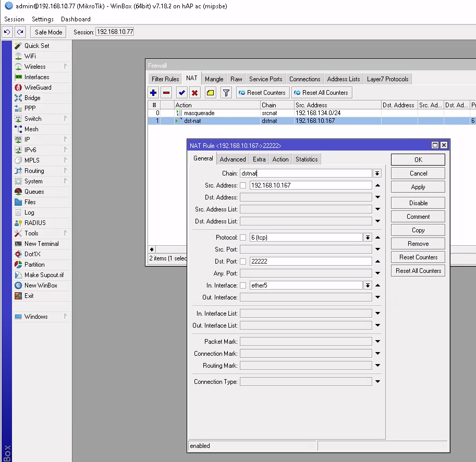Image resolution: width=476 pixels, height=462 pixels.
Task: Toggle the Src. Address invert checkbox
Action: pyautogui.click(x=243, y=185)
